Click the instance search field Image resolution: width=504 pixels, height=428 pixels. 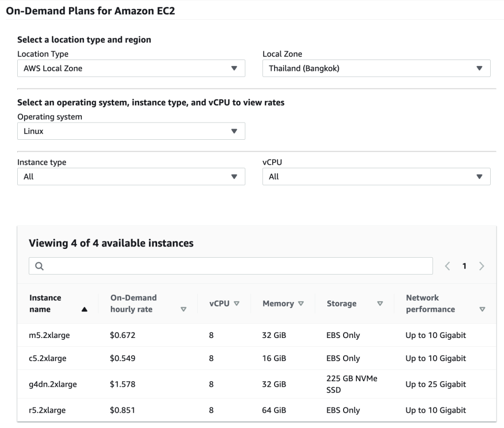tap(231, 266)
